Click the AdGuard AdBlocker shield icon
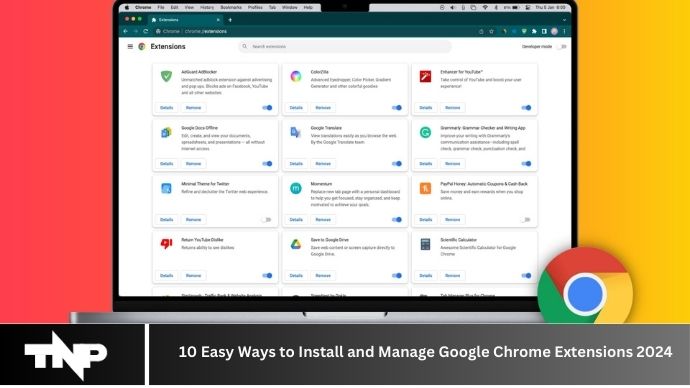 point(166,76)
